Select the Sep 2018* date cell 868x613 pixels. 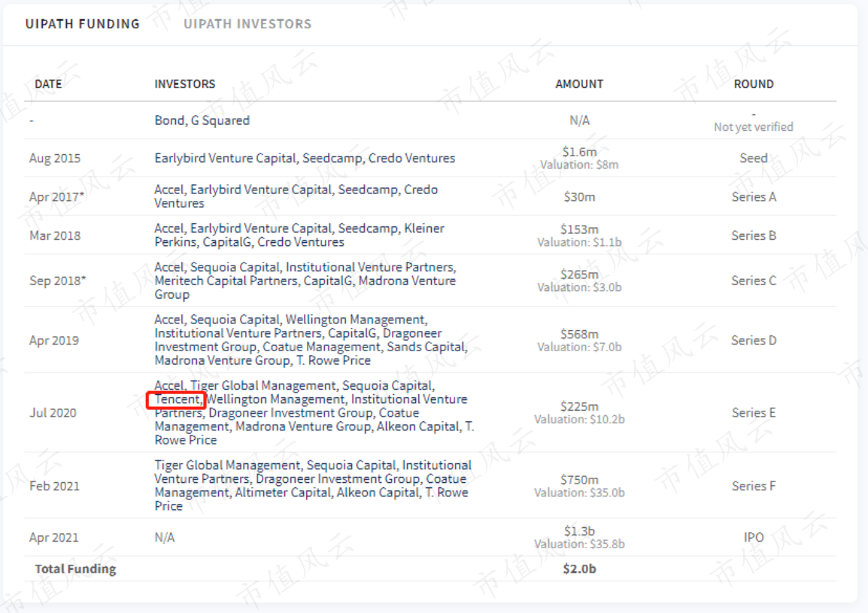[58, 281]
